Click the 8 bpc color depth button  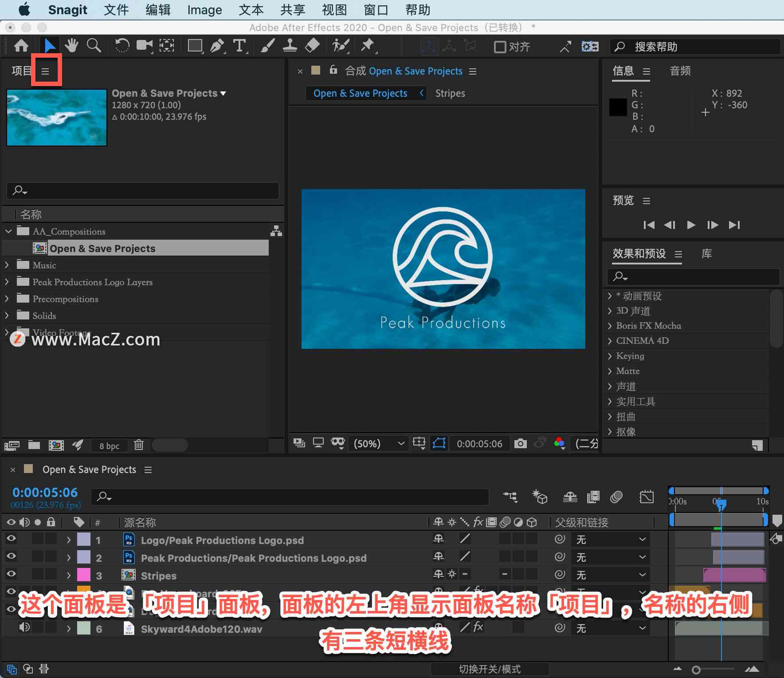pyautogui.click(x=110, y=446)
